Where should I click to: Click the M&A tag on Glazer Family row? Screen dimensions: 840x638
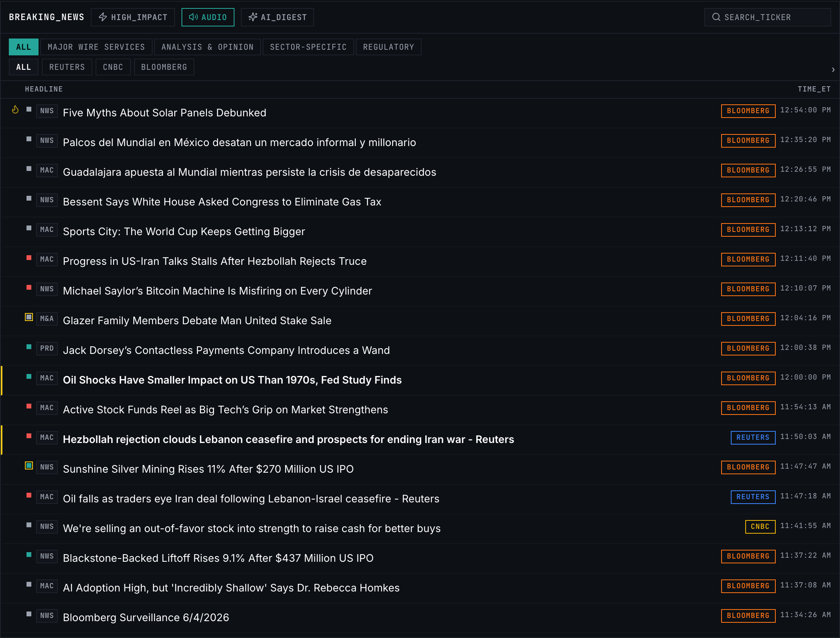click(x=47, y=319)
